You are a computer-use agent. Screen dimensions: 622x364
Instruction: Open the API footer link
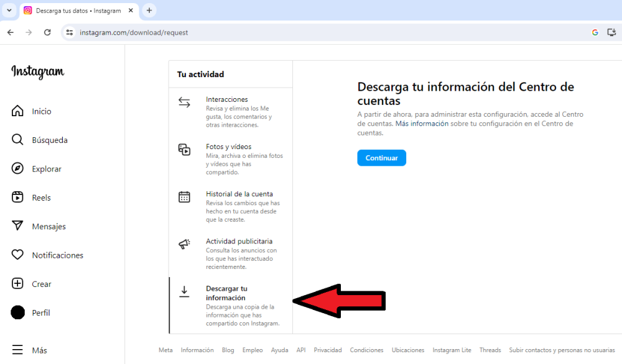[x=301, y=350]
